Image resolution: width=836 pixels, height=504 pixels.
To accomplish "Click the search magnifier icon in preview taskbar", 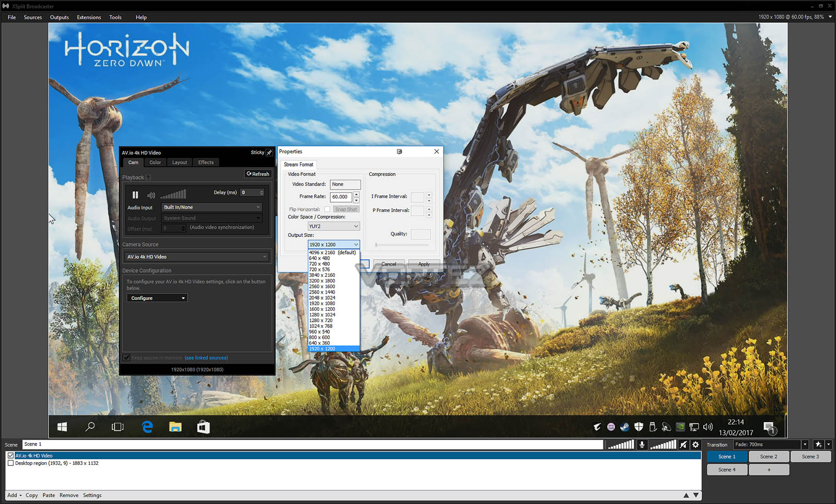I will (90, 427).
